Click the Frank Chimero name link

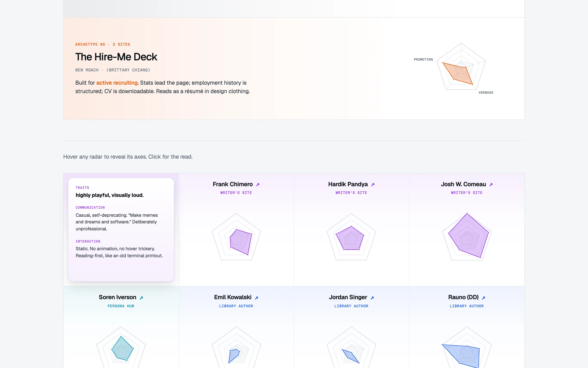(233, 184)
